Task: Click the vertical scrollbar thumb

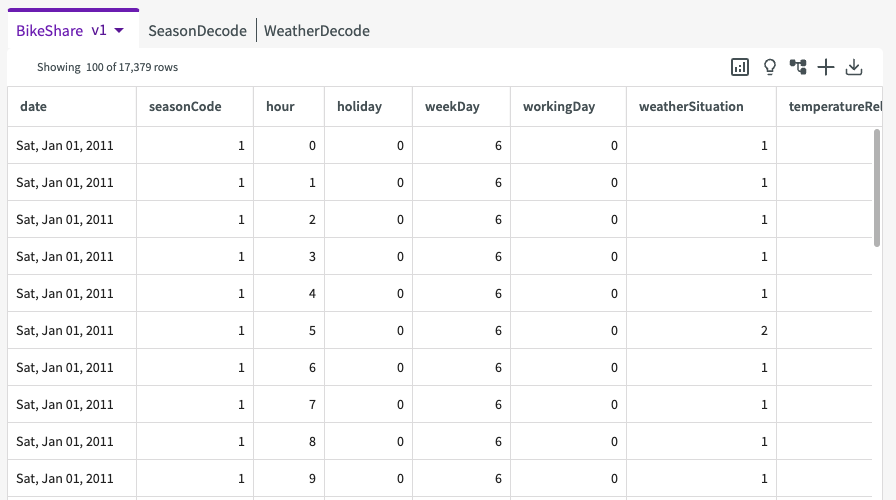Action: pyautogui.click(x=877, y=188)
